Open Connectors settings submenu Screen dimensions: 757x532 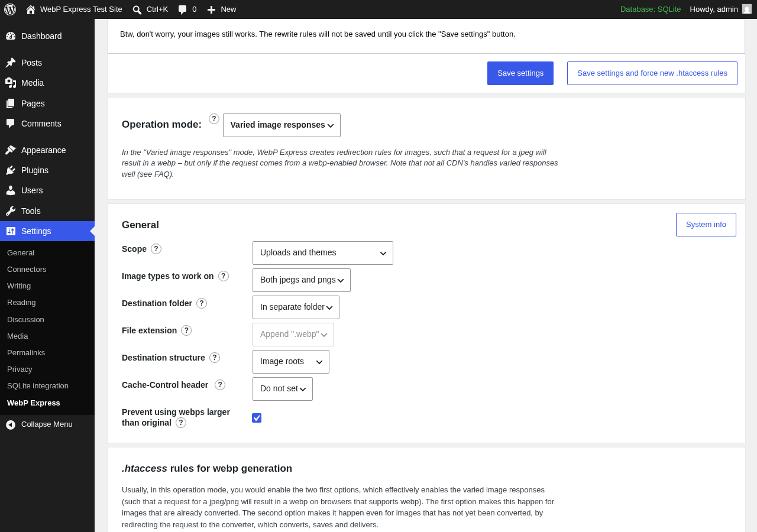pyautogui.click(x=27, y=269)
